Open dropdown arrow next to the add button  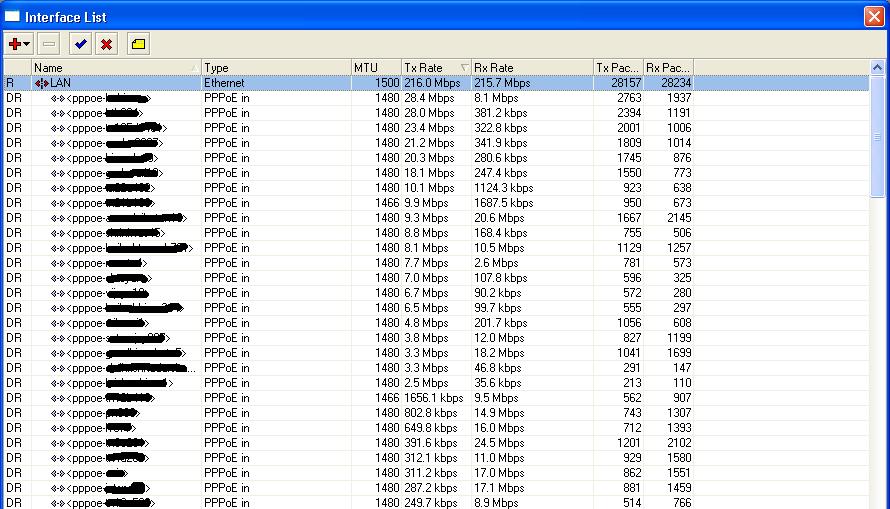coord(27,44)
